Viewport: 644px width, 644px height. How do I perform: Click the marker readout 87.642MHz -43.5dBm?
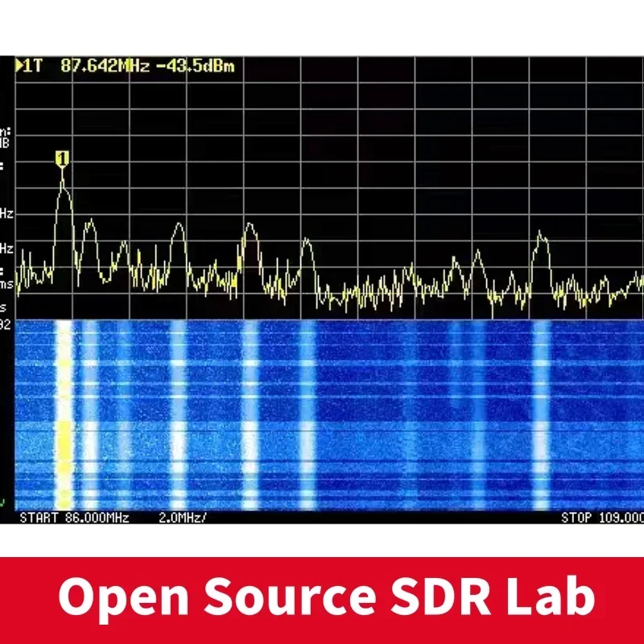147,66
